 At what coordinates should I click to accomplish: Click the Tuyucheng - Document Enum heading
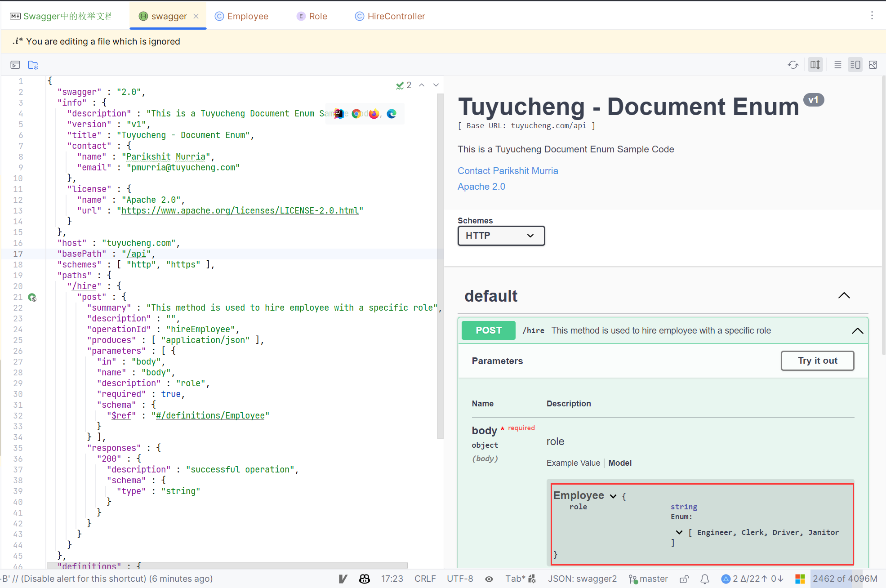click(x=628, y=107)
